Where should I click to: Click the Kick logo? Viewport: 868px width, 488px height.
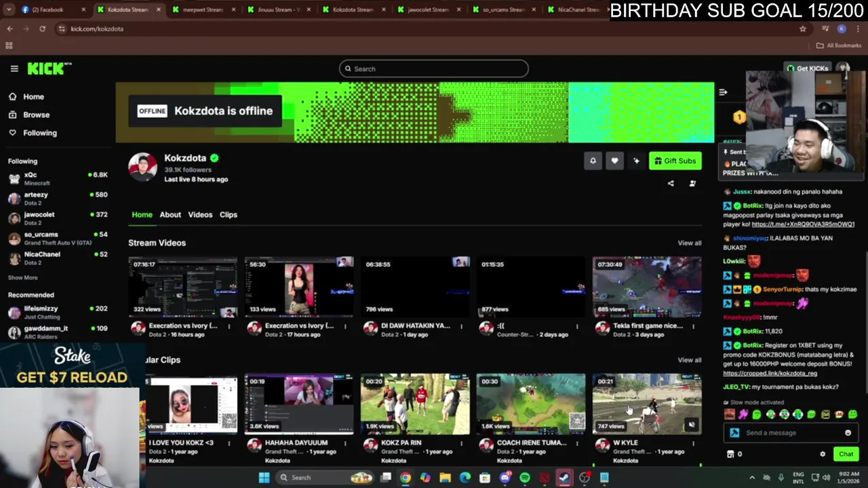click(49, 68)
